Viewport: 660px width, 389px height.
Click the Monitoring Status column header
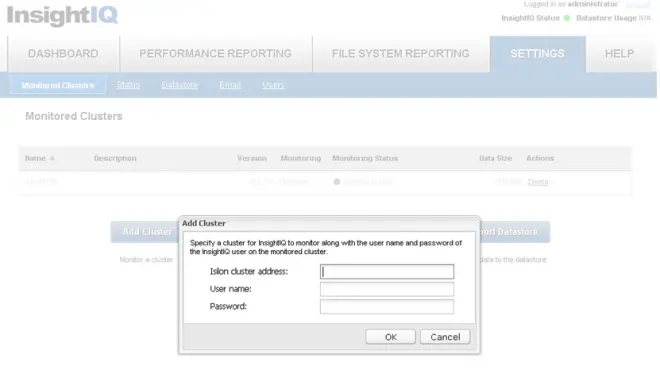[365, 158]
